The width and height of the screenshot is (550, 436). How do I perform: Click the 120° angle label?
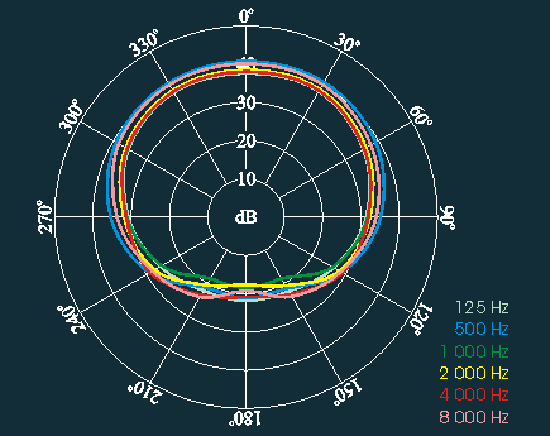(x=422, y=320)
